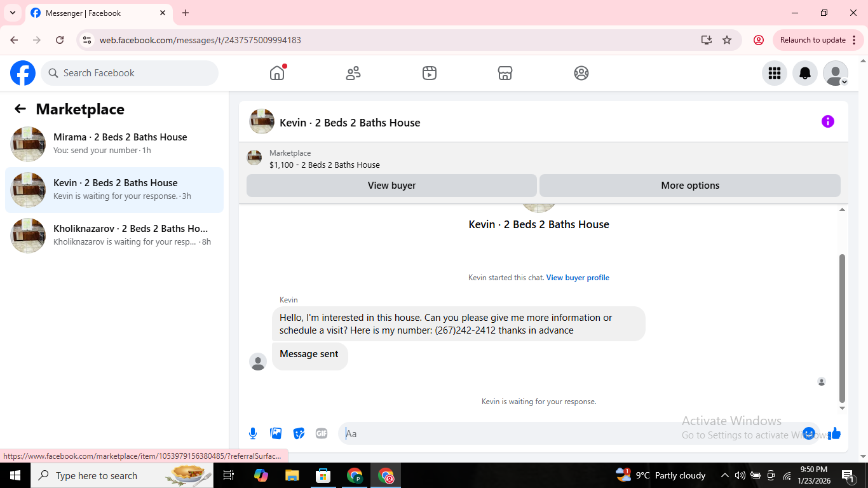
Task: Open the emoji picker in message box
Action: [809, 433]
